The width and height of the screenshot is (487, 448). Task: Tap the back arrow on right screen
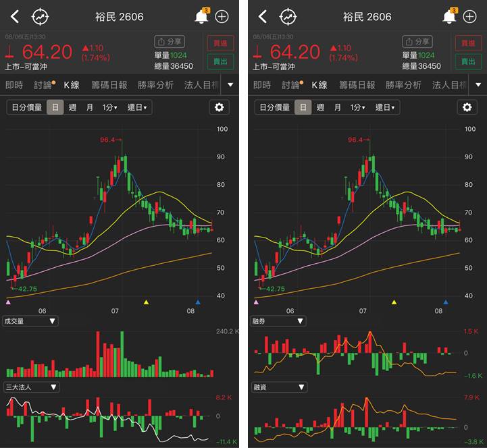click(263, 16)
